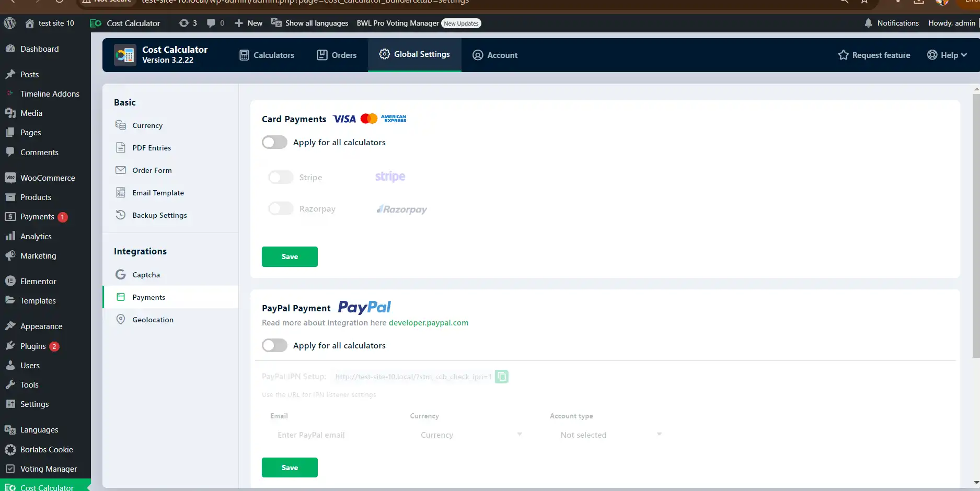Enable the Stripe toggle

pos(281,177)
